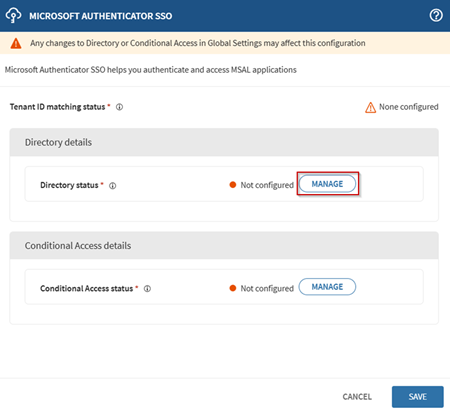Click the Tenant ID matching status label
Image resolution: width=450 pixels, height=413 pixels.
[x=57, y=107]
